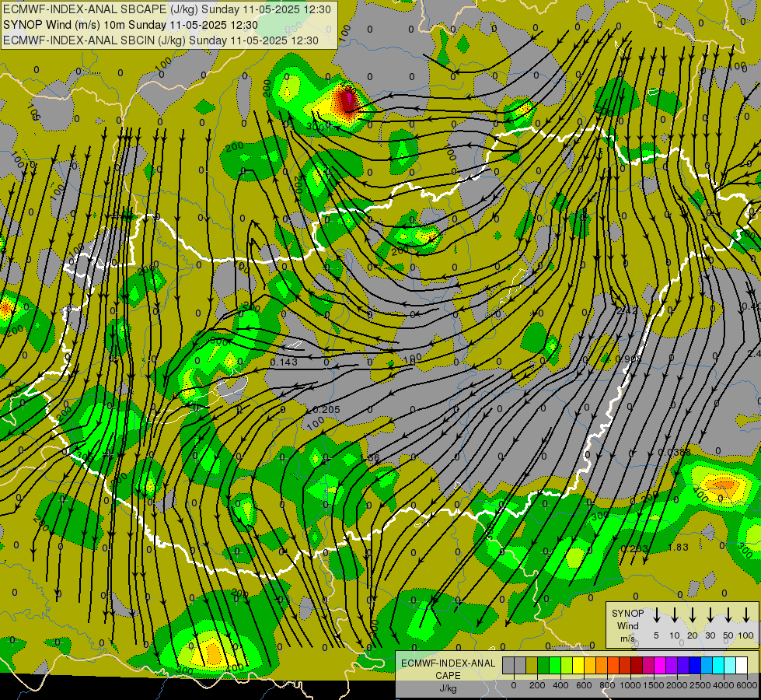Click the wind legend arrow above 100

tap(746, 615)
